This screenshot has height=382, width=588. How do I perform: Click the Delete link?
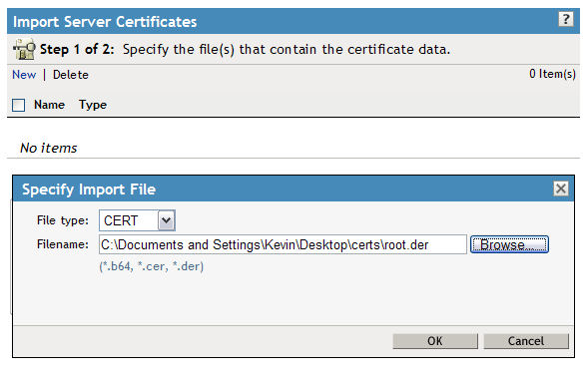click(x=71, y=75)
